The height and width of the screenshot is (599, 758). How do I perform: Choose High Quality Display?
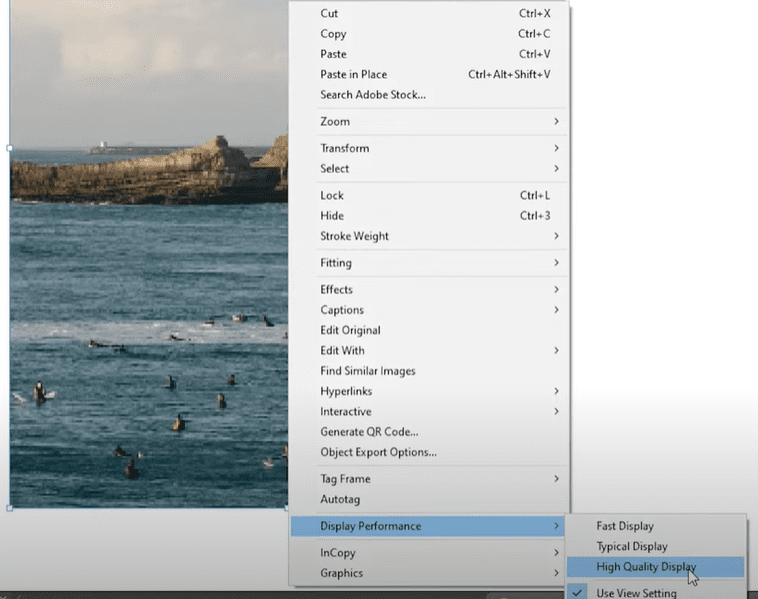[x=656, y=567]
